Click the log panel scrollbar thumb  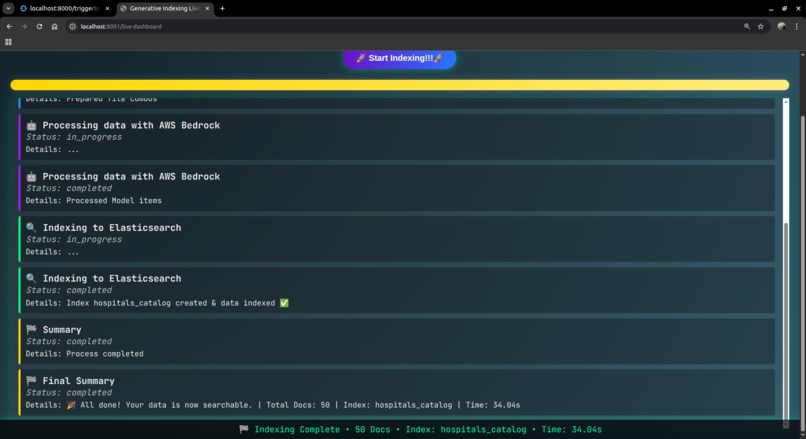(785, 321)
